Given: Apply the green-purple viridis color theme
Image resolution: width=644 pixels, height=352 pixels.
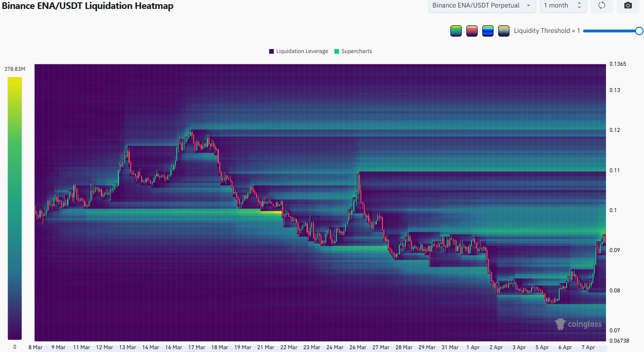Looking at the screenshot, I should point(456,31).
